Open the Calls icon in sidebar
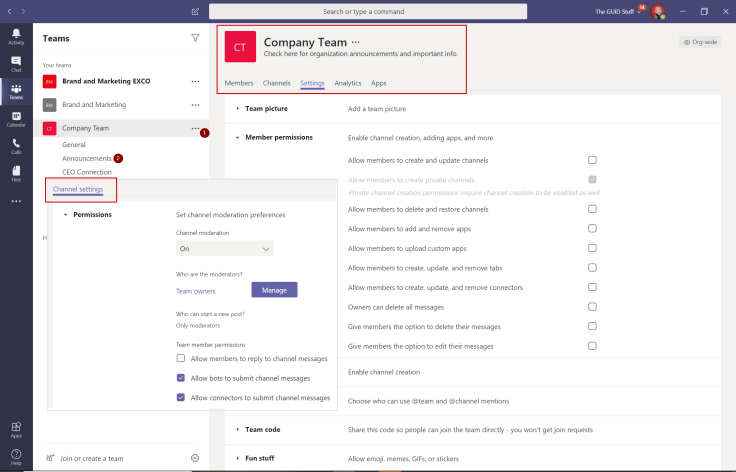 16,145
